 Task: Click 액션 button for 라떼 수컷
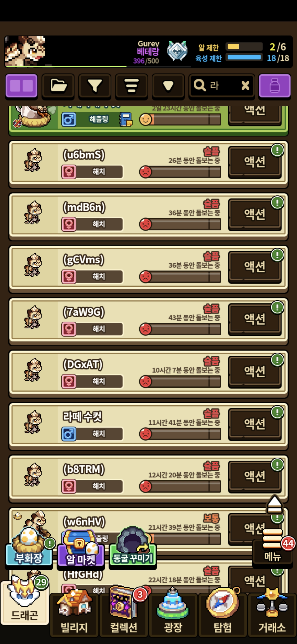pos(255,424)
